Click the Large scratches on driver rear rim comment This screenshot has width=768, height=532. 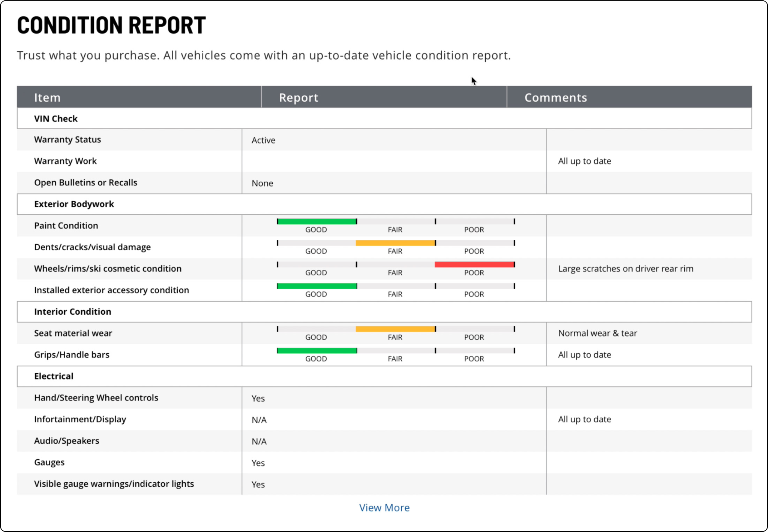625,269
